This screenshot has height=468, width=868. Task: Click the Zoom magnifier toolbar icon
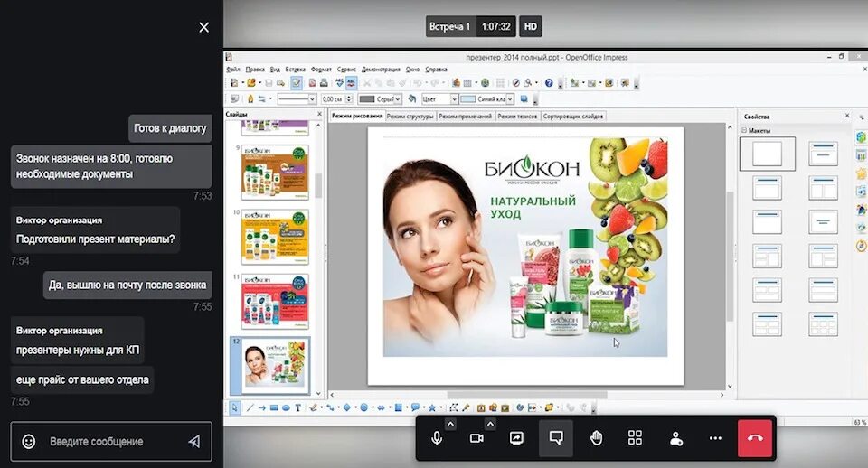point(528,83)
